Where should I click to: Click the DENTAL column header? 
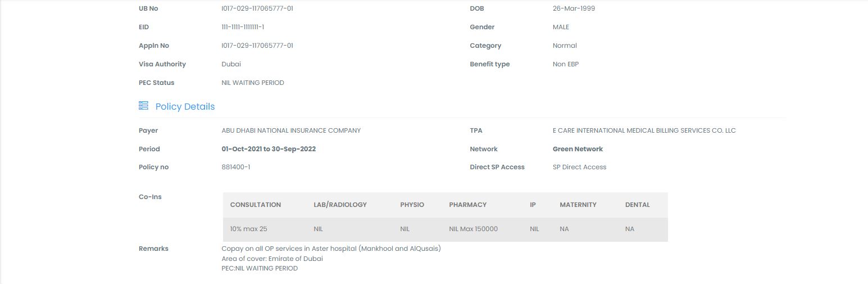pos(637,205)
